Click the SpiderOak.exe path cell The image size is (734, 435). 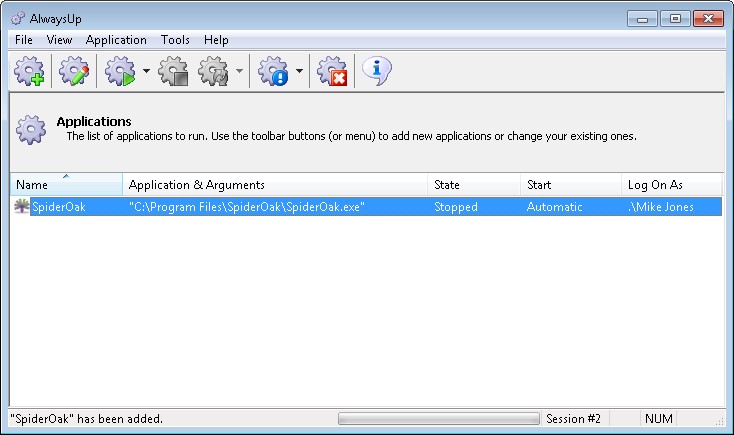tap(247, 207)
